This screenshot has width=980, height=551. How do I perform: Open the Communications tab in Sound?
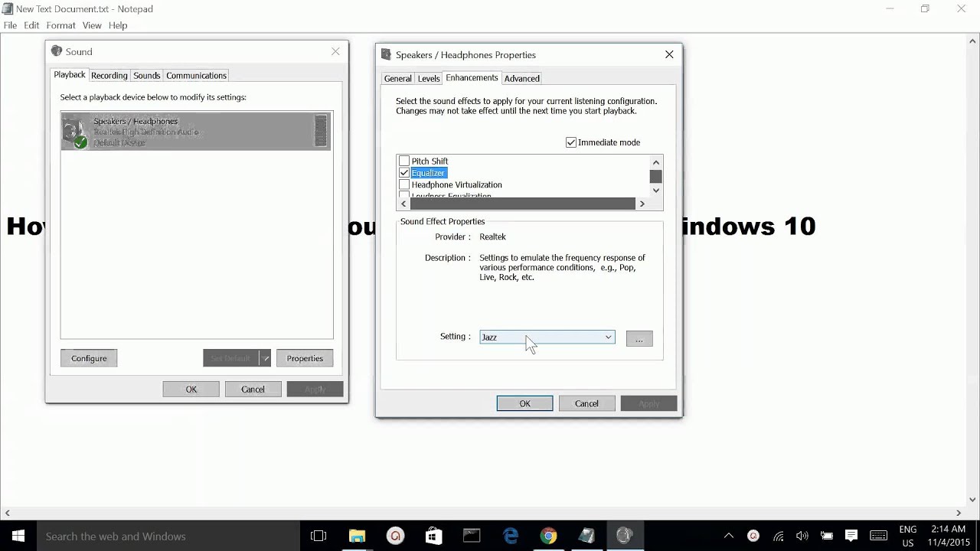(x=196, y=75)
